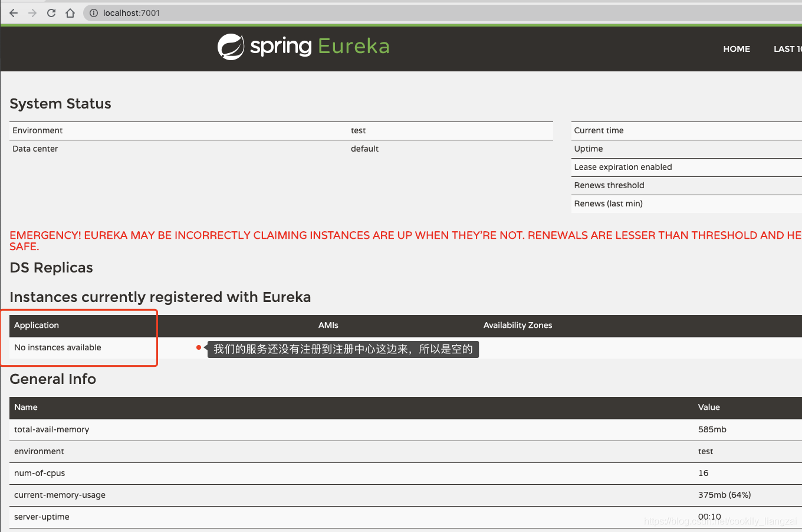Click the browser forward arrow

click(x=32, y=13)
